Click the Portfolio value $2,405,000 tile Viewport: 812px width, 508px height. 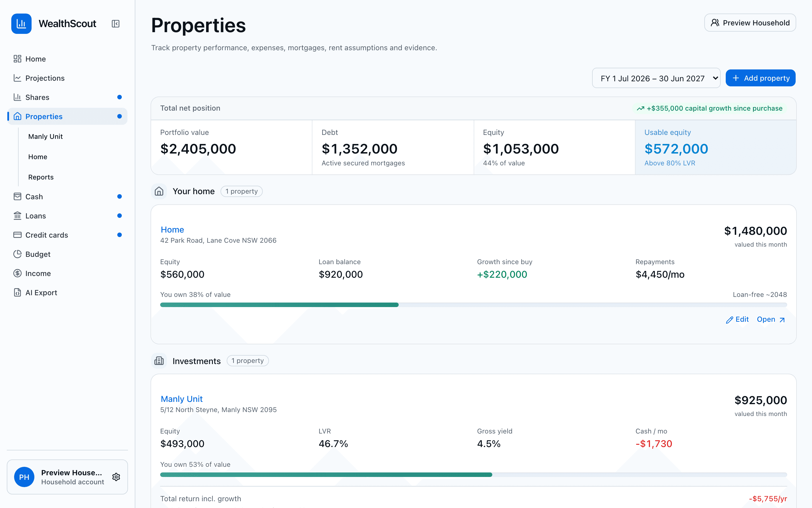point(231,147)
